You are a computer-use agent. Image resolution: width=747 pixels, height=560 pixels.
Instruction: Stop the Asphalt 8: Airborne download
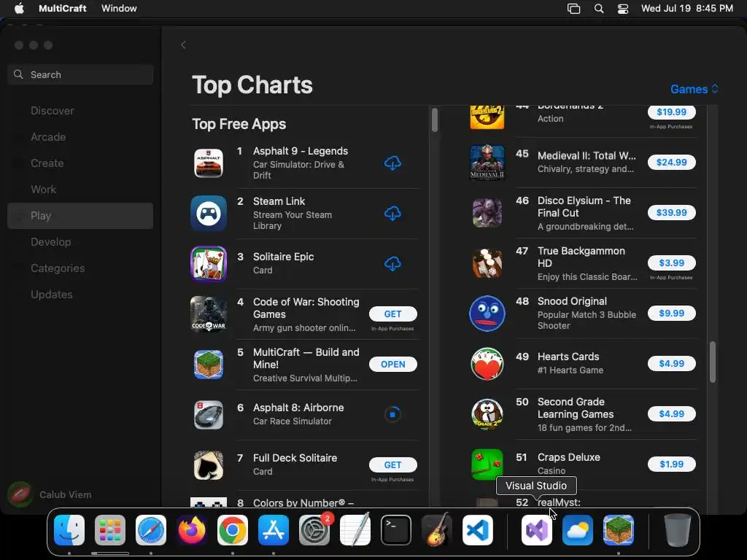[392, 414]
